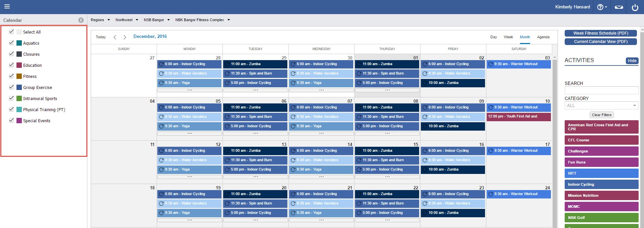Go to previous month arrow
Image resolution: width=644 pixels, height=228 pixels.
115,37
